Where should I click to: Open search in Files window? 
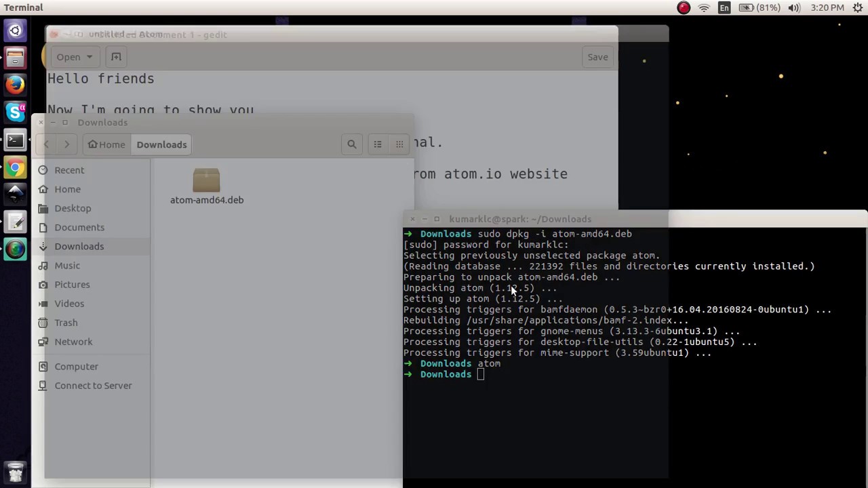pyautogui.click(x=352, y=144)
